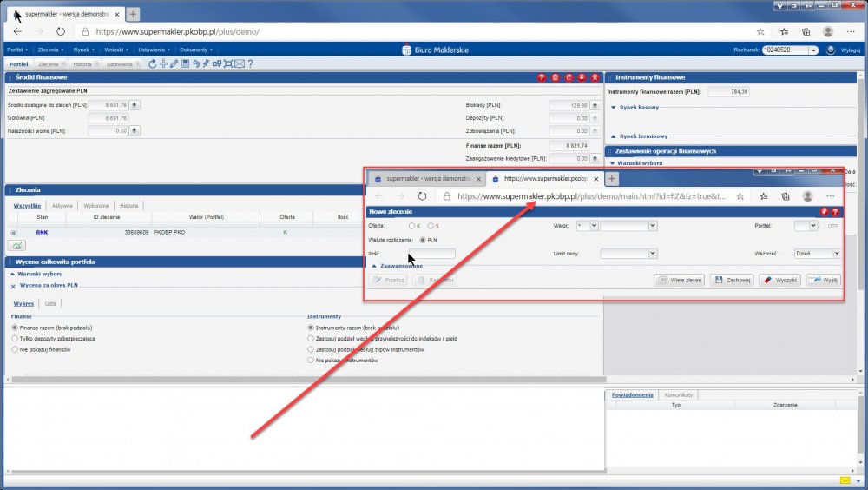Switch to the Historia workspace tab
Viewport: 868px width, 490px height.
click(82, 64)
